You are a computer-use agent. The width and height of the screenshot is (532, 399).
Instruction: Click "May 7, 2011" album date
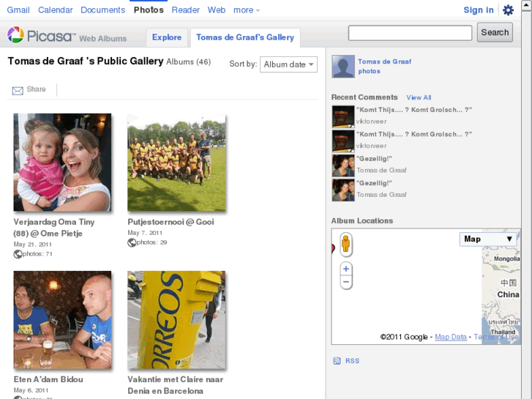click(x=145, y=233)
